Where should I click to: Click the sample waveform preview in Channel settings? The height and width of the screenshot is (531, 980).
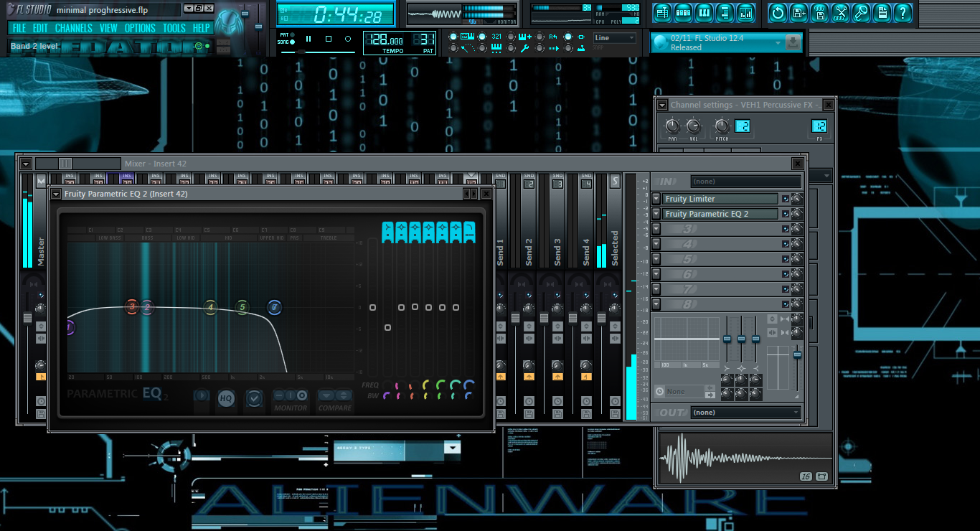[745, 458]
